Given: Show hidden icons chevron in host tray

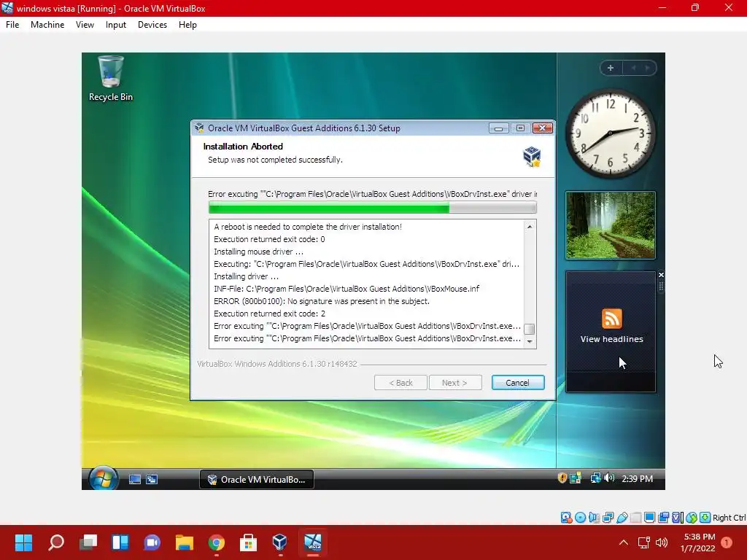Looking at the screenshot, I should click(x=623, y=542).
